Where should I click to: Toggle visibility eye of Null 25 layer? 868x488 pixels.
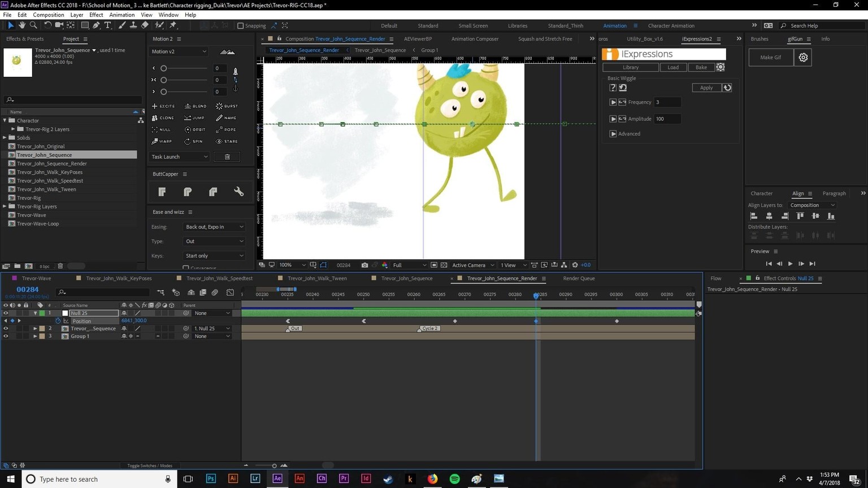pyautogui.click(x=6, y=313)
